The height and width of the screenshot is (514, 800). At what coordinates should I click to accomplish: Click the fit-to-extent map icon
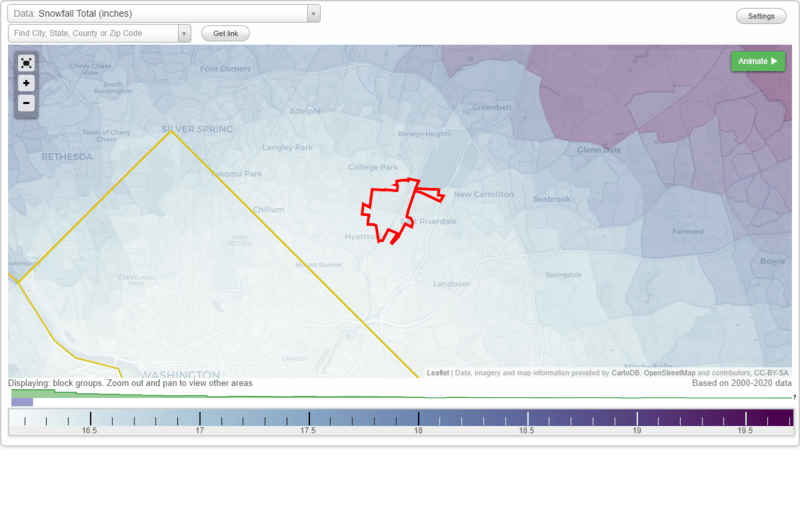click(26, 63)
